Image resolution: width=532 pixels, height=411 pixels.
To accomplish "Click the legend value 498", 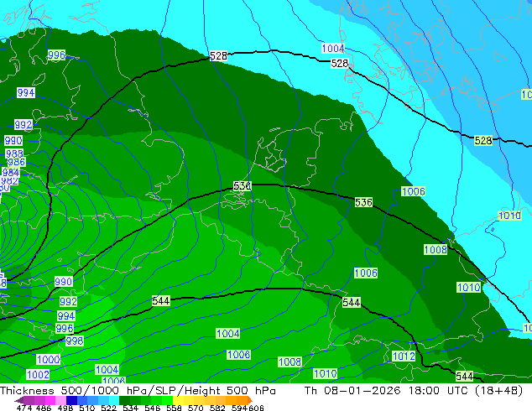I will [x=64, y=408].
